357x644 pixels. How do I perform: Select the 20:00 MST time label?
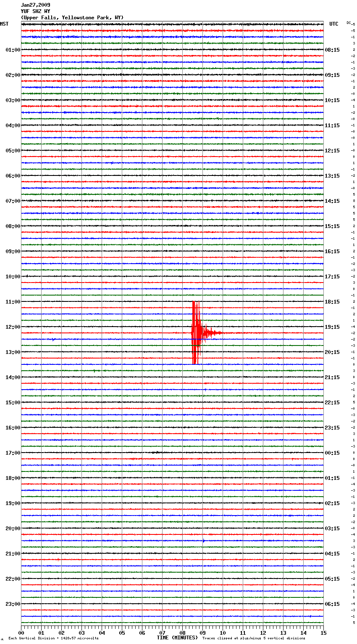coord(13,529)
